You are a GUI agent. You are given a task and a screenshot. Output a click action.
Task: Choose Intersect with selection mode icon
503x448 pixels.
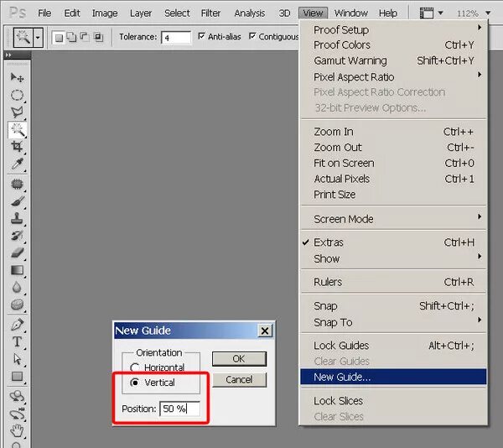click(98, 37)
